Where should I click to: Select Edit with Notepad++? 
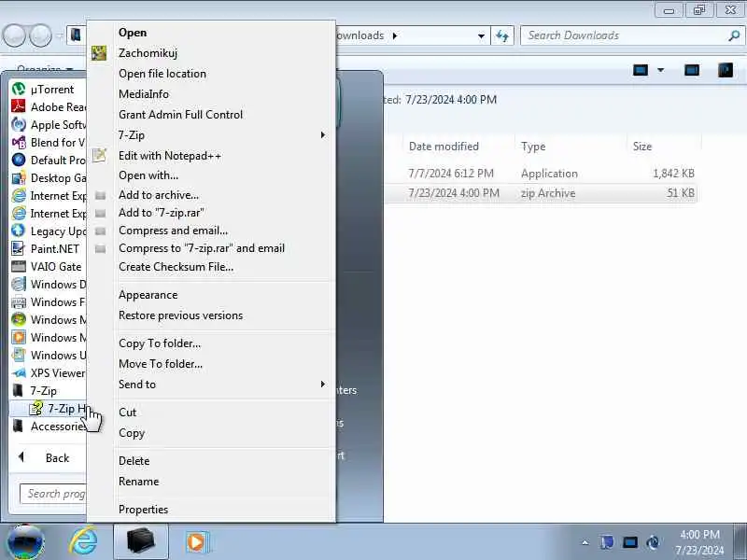pyautogui.click(x=170, y=156)
